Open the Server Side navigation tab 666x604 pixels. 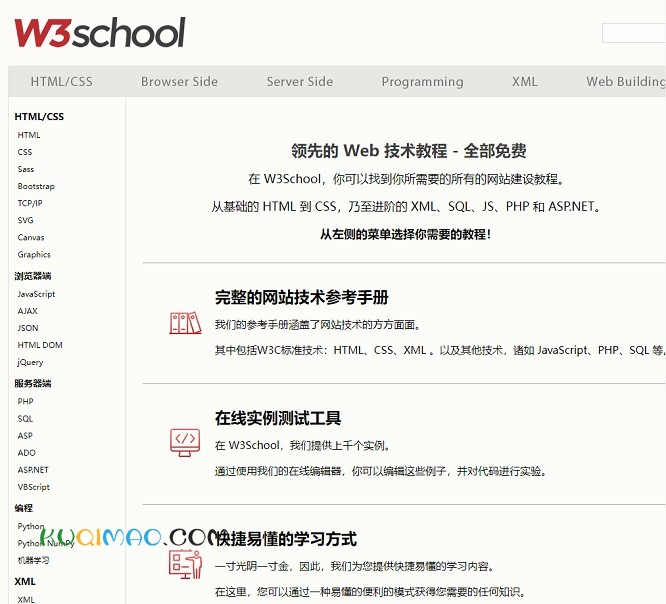click(x=300, y=82)
